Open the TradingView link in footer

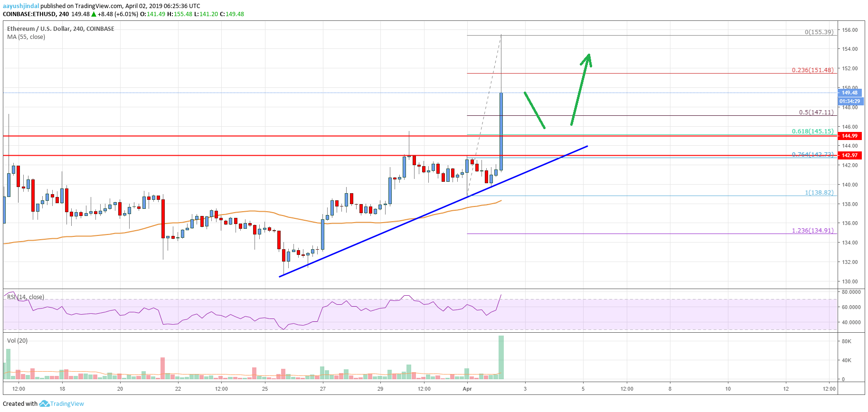tap(67, 404)
